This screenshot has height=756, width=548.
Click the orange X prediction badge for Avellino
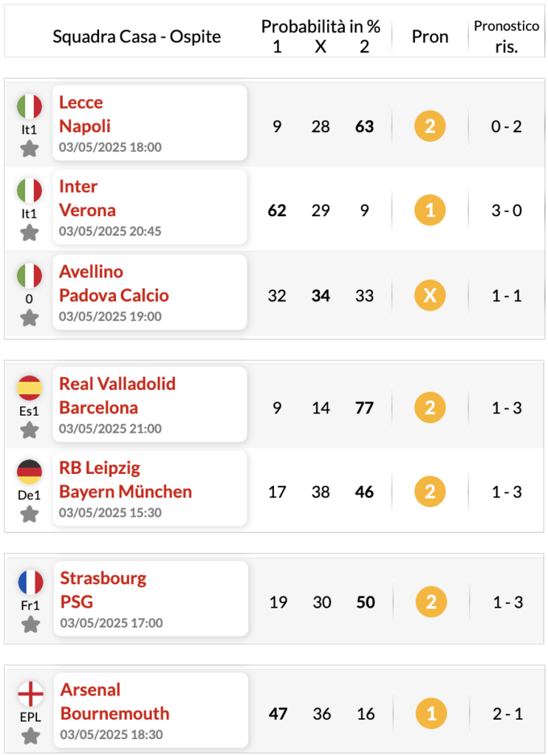[430, 295]
